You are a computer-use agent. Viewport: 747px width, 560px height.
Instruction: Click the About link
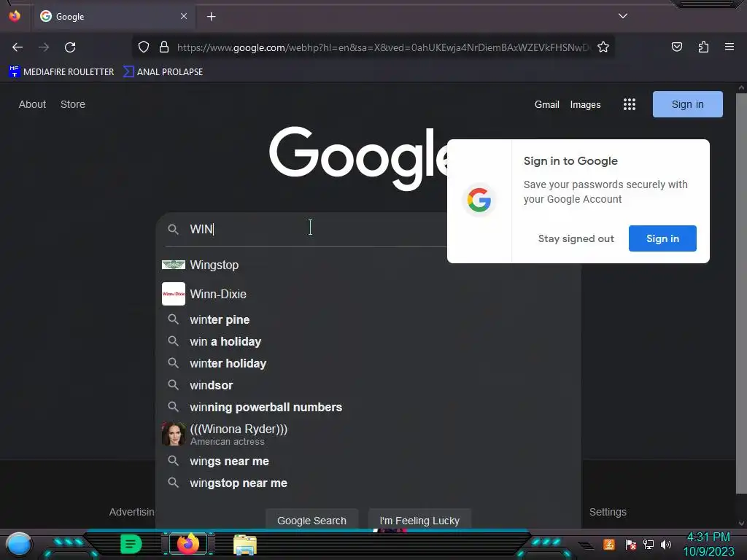tap(32, 104)
